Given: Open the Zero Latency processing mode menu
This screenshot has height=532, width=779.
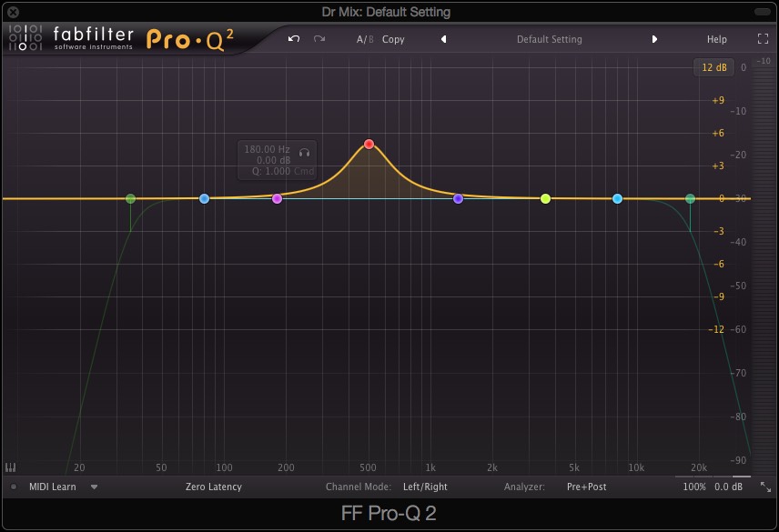Looking at the screenshot, I should point(214,487).
